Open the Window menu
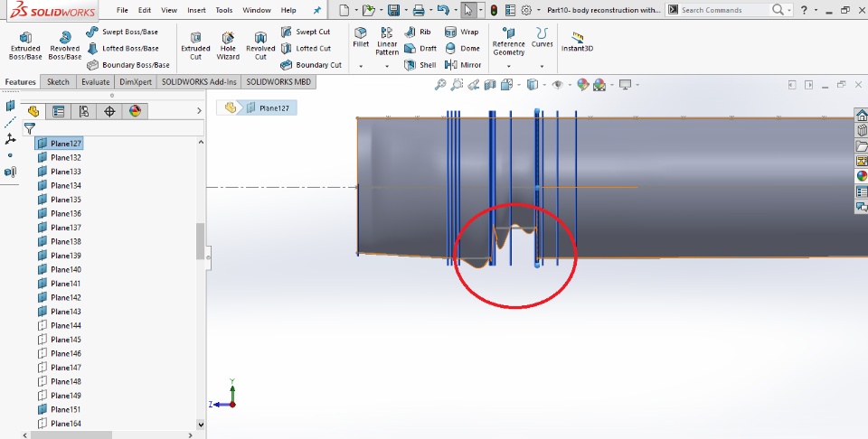 point(257,10)
